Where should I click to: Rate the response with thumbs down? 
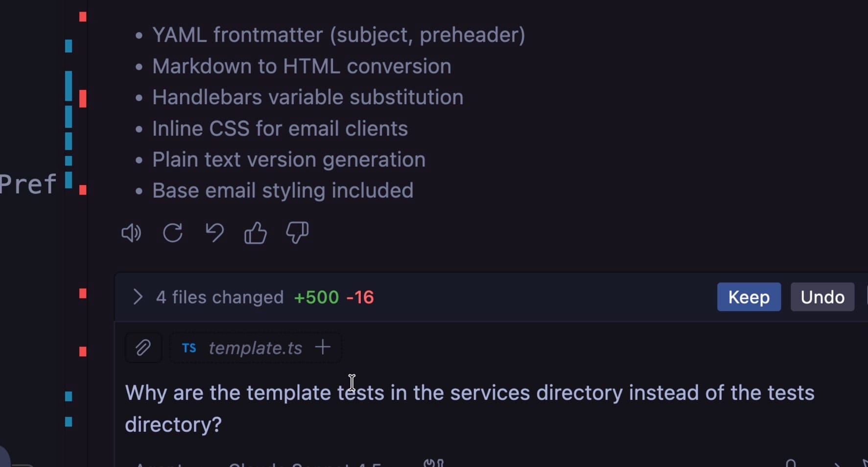point(296,233)
